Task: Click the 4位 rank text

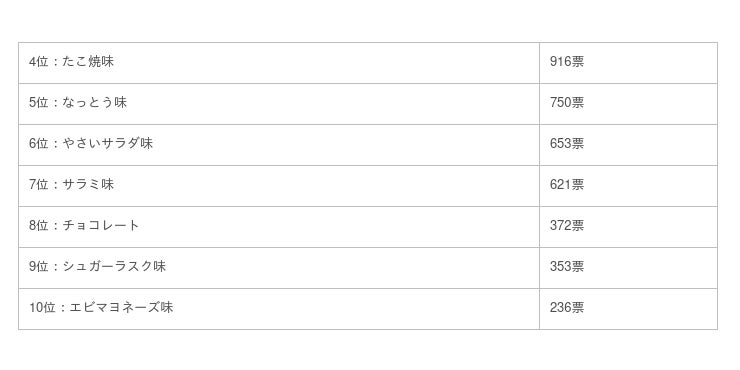Action: (39, 62)
